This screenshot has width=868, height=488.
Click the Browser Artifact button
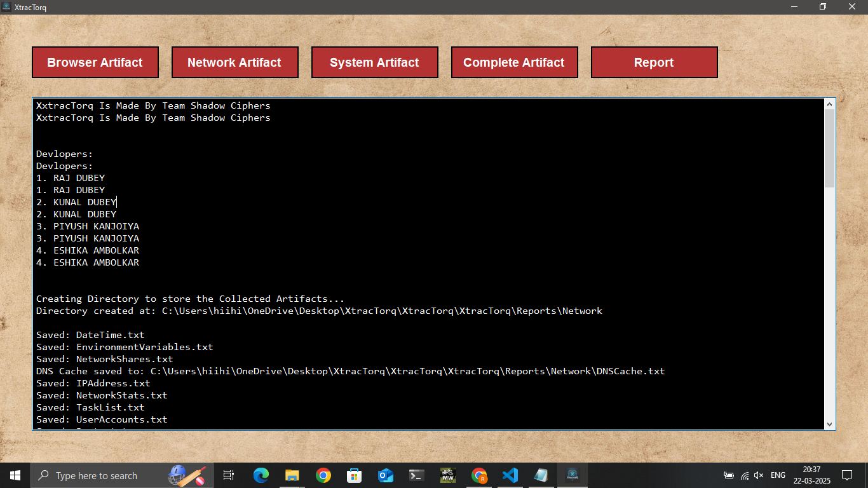pyautogui.click(x=95, y=62)
